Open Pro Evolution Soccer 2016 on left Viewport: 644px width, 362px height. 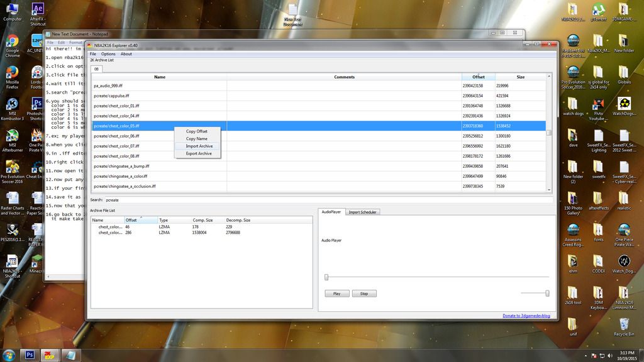(x=12, y=172)
